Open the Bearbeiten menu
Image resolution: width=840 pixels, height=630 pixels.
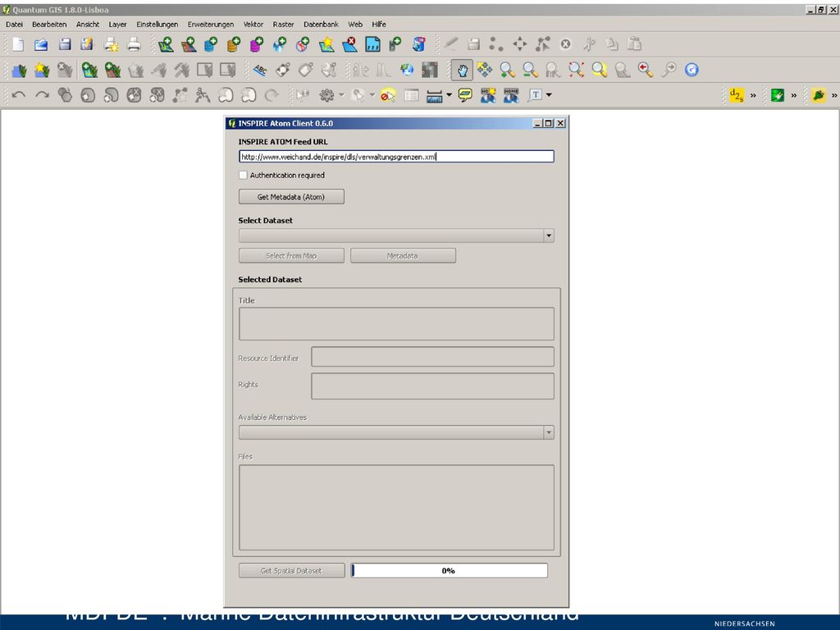coord(49,24)
